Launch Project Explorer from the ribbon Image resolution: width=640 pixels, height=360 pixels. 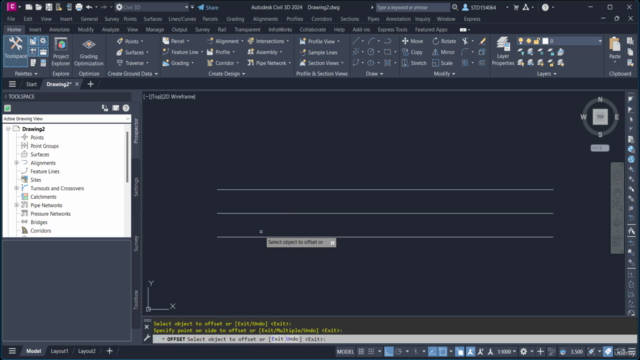pyautogui.click(x=61, y=52)
